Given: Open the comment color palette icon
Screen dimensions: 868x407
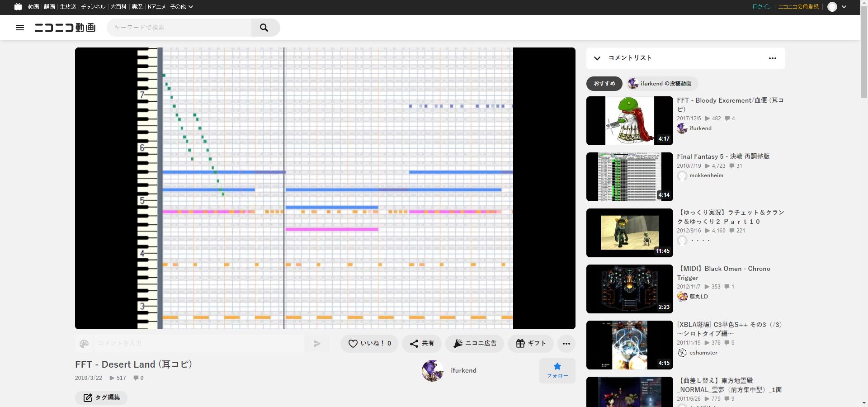Looking at the screenshot, I should [84, 344].
